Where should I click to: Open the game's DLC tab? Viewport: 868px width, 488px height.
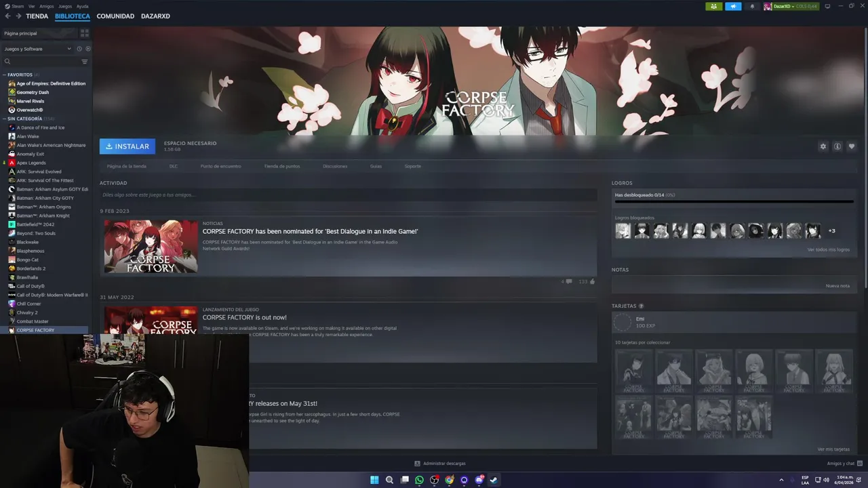[x=174, y=166]
